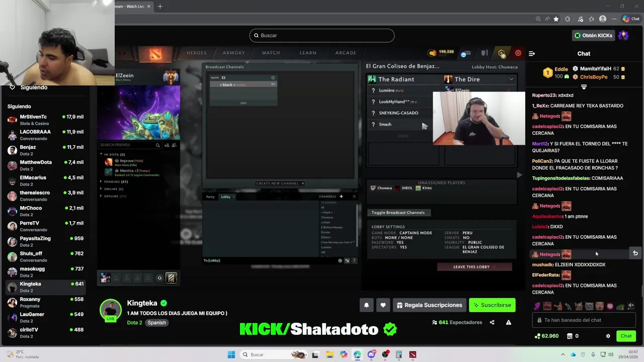
Task: Expand the IN DOTA friends group
Action: tap(101, 154)
